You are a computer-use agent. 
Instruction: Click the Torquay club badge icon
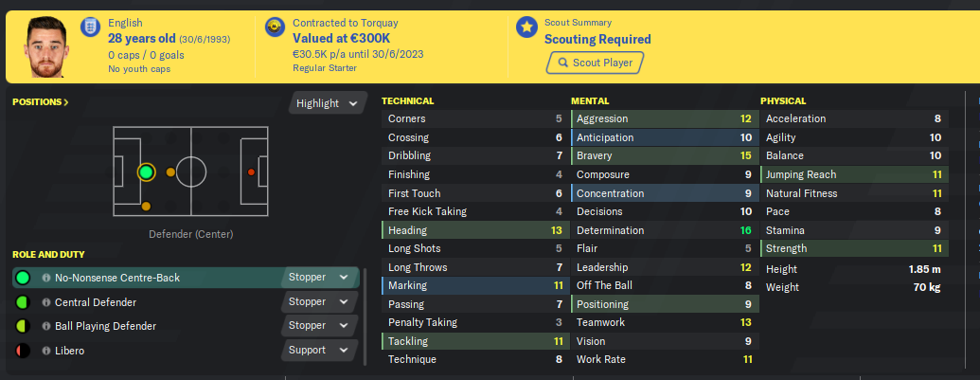tap(273, 27)
